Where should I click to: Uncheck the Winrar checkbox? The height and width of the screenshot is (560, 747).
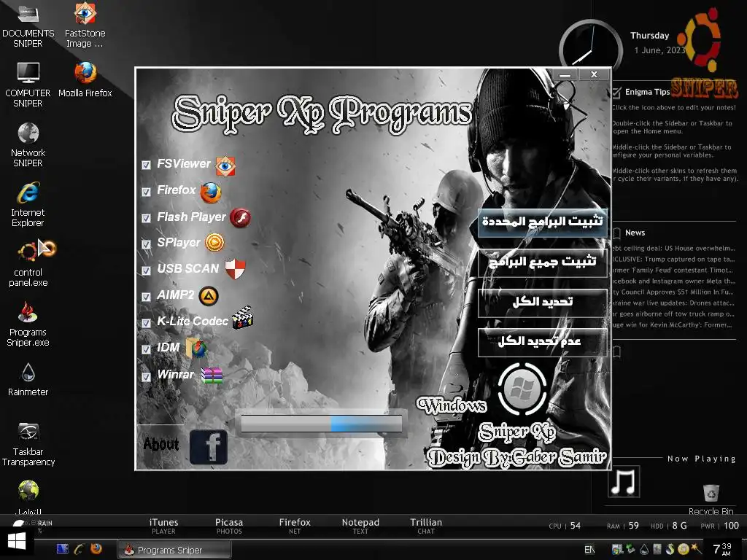tap(146, 376)
